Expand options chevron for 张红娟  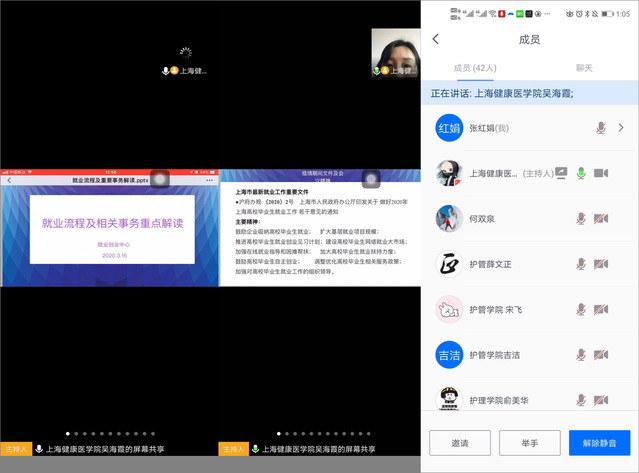620,128
